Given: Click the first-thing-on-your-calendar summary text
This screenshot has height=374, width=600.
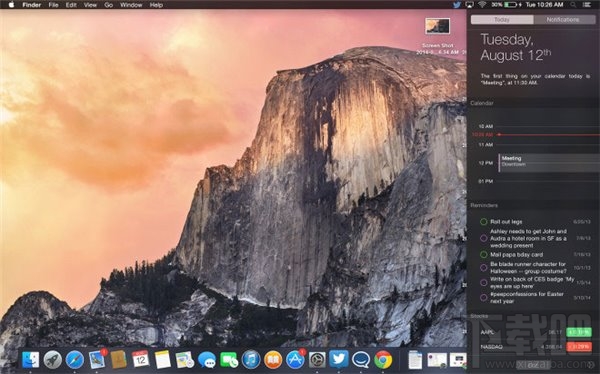Looking at the screenshot, I should click(x=535, y=79).
